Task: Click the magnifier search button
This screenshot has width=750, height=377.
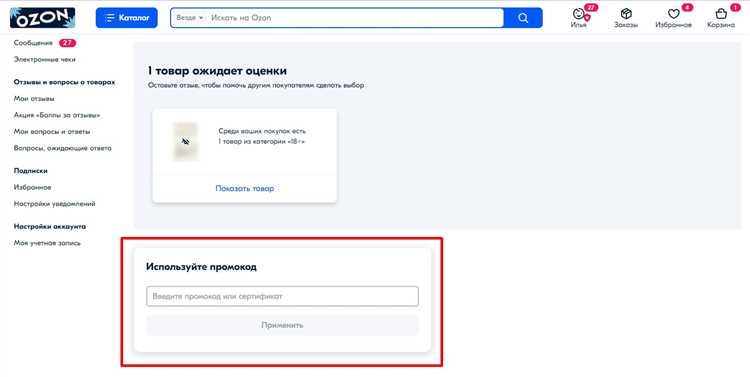Action: 523,18
